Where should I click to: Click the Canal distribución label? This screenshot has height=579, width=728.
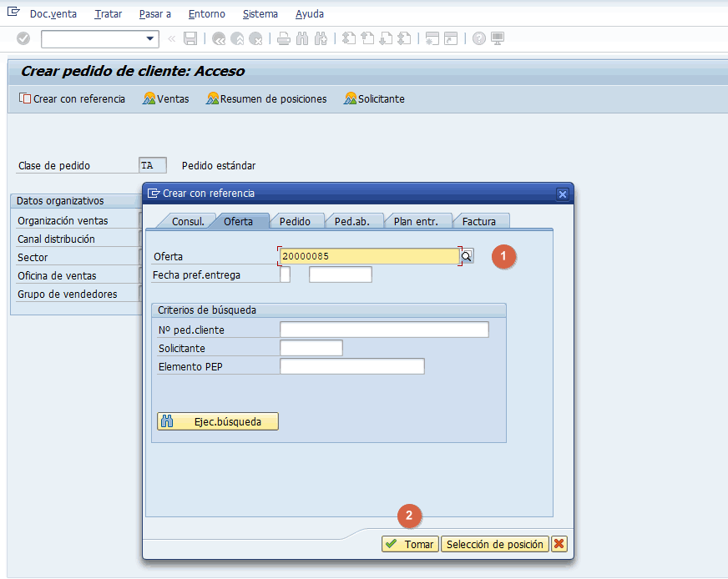[x=56, y=239]
